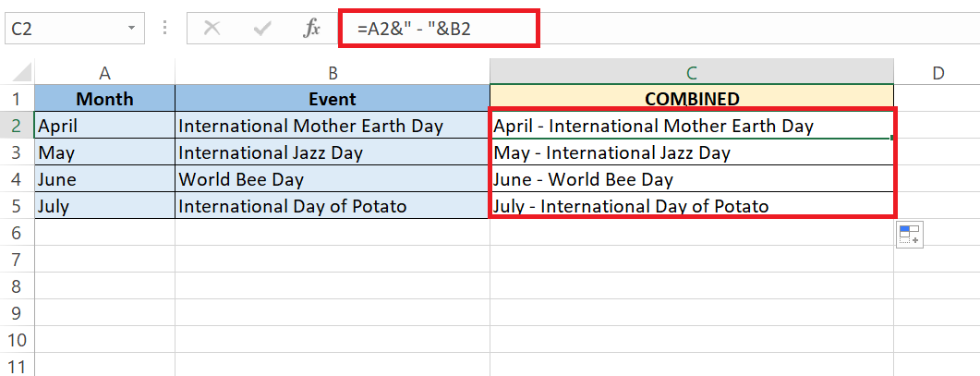This screenshot has height=376, width=980.
Task: Expand the Name Box dropdown arrow
Action: (131, 28)
